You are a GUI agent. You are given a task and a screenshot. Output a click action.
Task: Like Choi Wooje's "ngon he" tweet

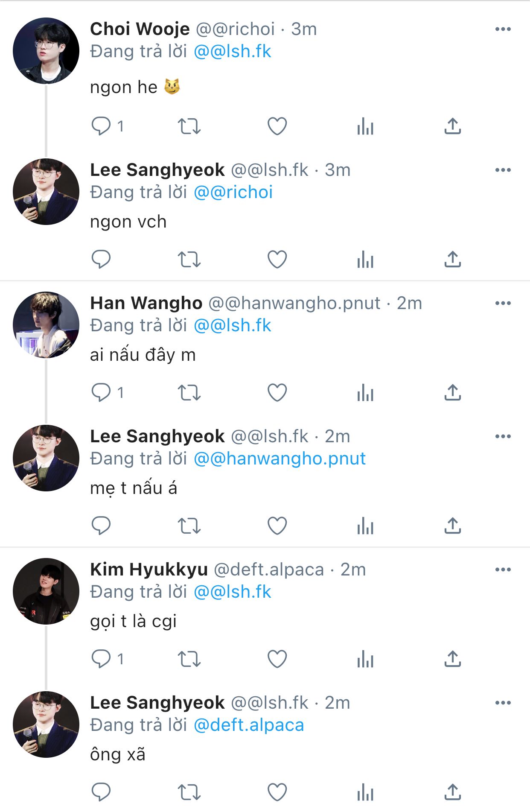tap(277, 126)
